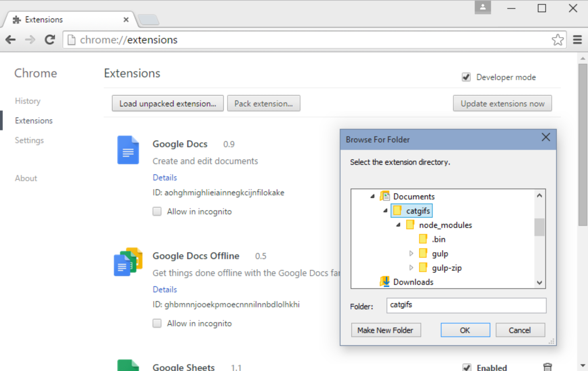Open Details link for Google Docs
This screenshot has height=371, width=588.
pos(165,178)
